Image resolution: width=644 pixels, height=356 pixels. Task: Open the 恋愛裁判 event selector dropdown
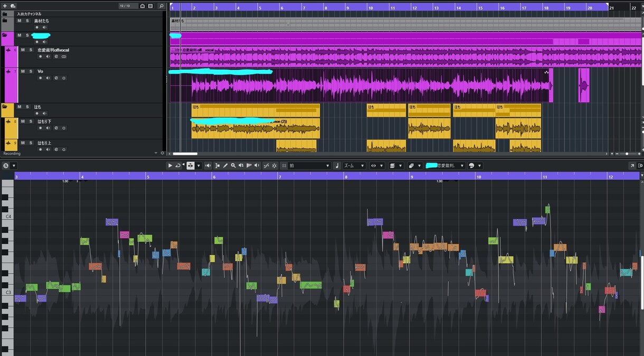click(445, 165)
